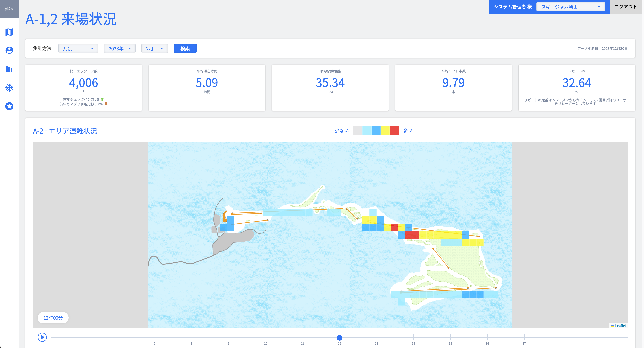Image resolution: width=644 pixels, height=348 pixels.
Task: Open the star badge sidebar icon
Action: [9, 106]
